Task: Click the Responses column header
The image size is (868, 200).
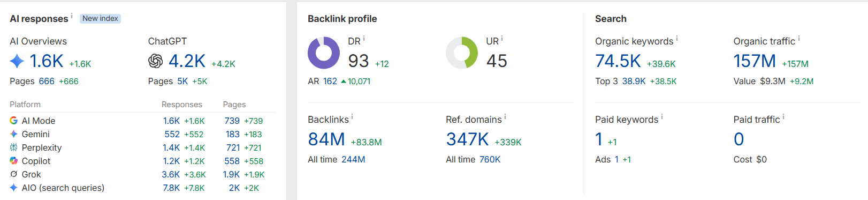Action: click(182, 105)
